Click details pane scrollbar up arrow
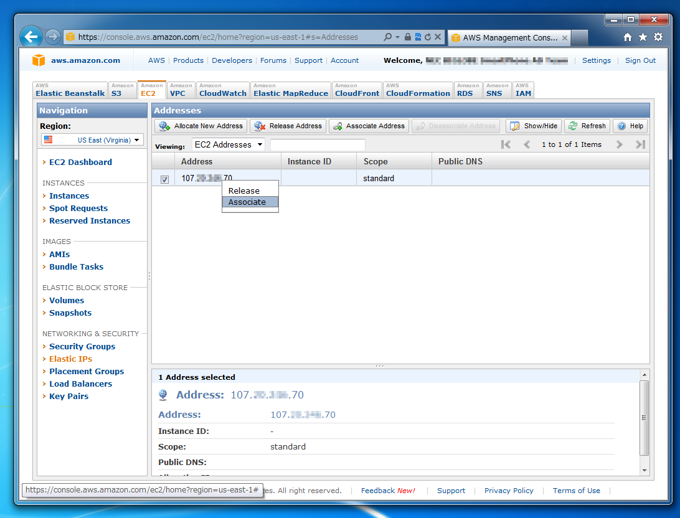Screen dimensions: 680x518 click(644, 374)
